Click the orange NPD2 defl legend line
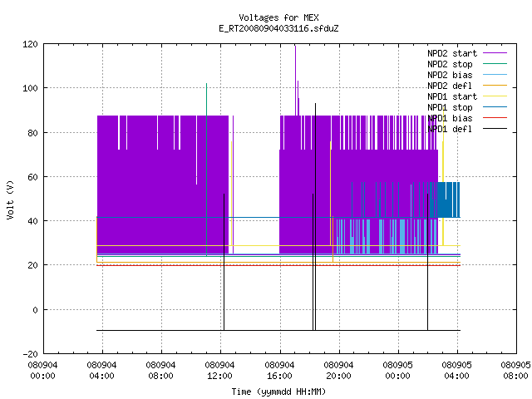Viewport: 532px width, 399px height. 495,85
